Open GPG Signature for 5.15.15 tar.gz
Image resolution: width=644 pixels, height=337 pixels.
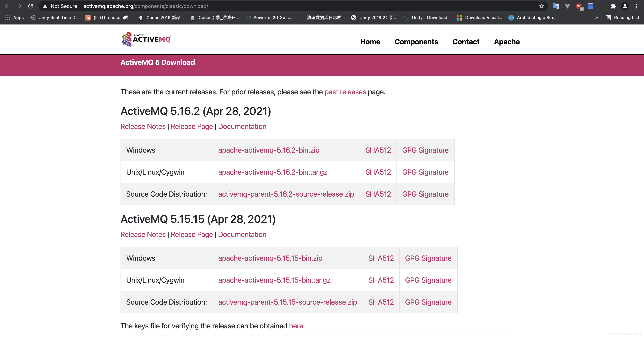pyautogui.click(x=428, y=280)
